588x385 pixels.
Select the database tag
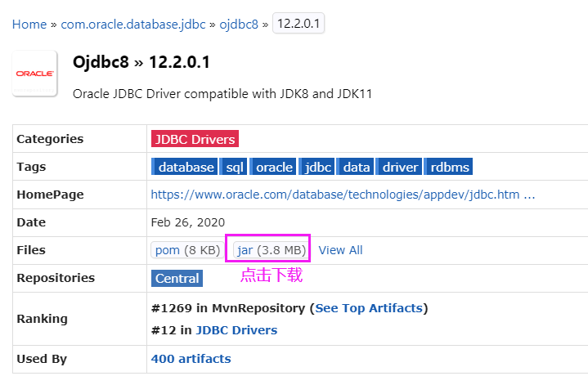click(186, 167)
